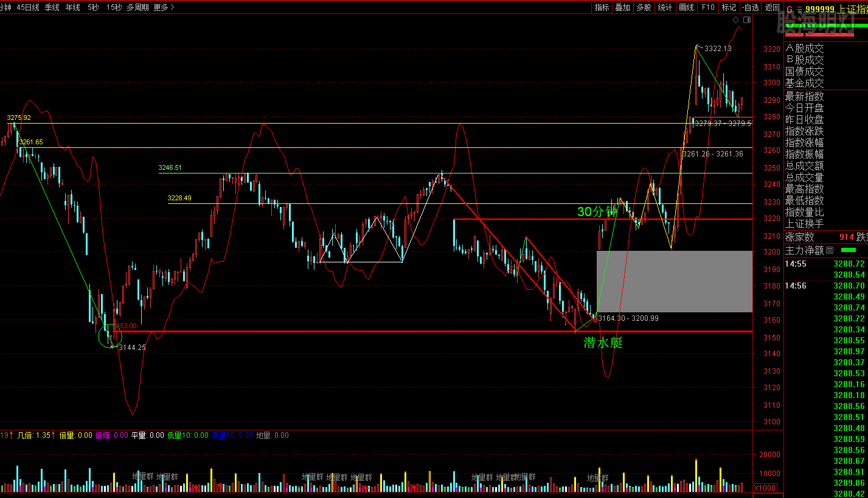This screenshot has height=498, width=868.
Task: Click the 标记 mark button
Action: pyautogui.click(x=729, y=7)
